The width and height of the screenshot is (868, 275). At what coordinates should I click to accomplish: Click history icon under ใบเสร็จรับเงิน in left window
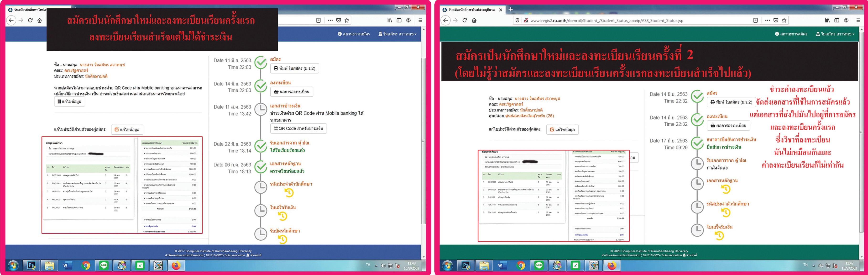click(x=282, y=216)
